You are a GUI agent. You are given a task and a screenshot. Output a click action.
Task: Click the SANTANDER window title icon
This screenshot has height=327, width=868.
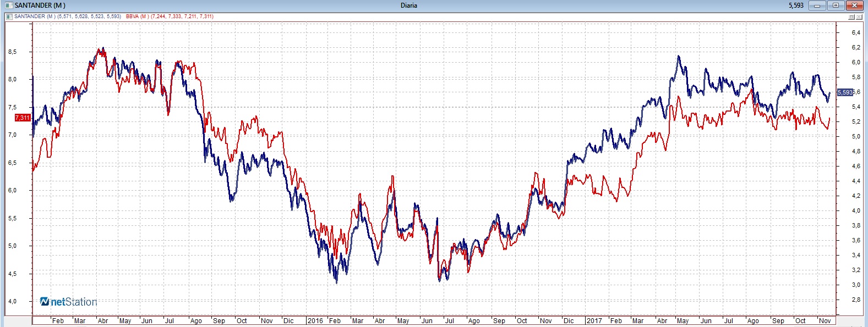[8, 5]
